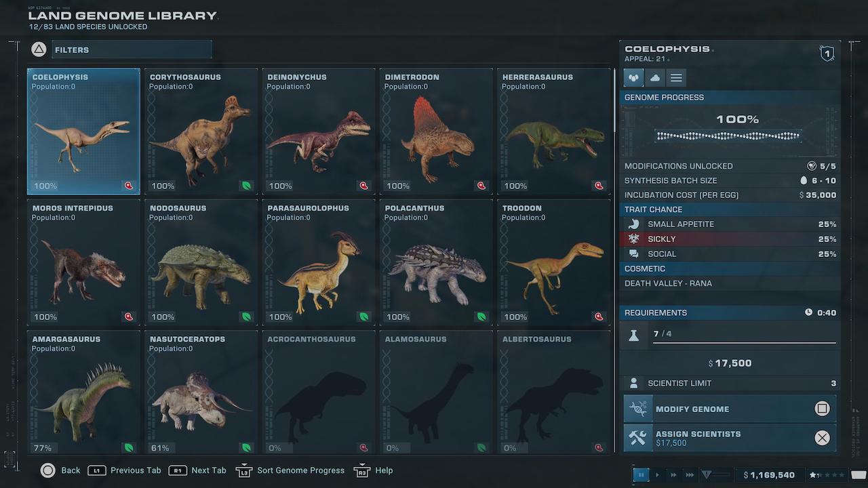Click the Modify Genome button
Viewport: 868px width, 488px height.
point(730,409)
